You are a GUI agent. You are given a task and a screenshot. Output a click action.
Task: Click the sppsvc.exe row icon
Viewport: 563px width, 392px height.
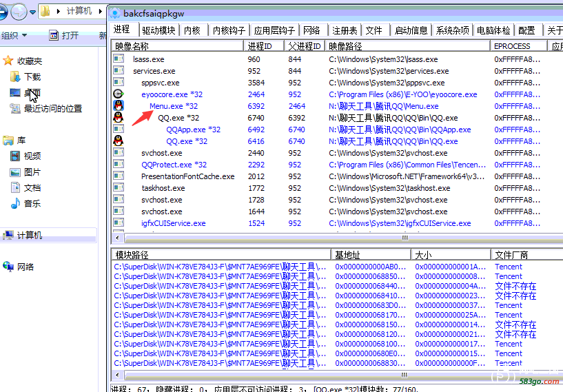[x=119, y=82]
